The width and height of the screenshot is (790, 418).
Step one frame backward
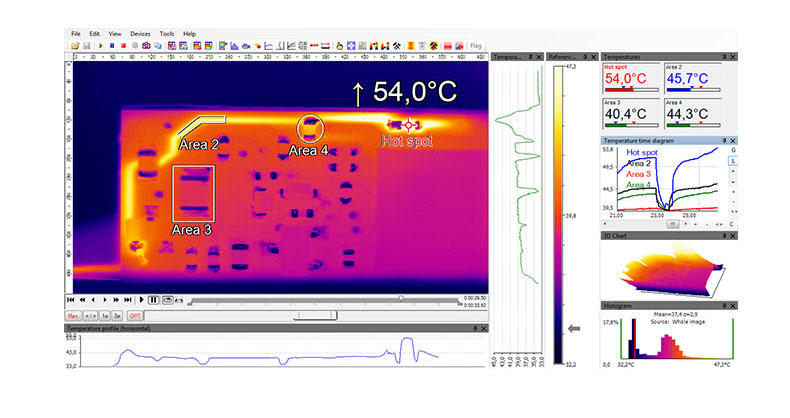[93, 300]
